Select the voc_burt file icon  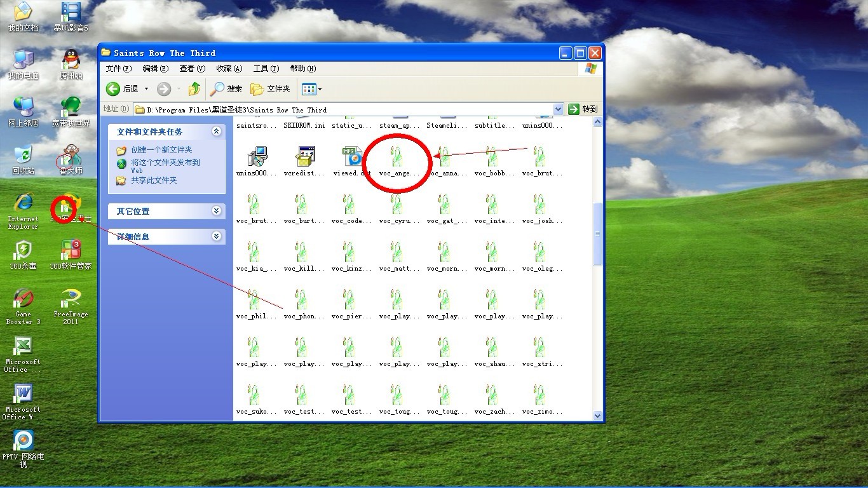(x=301, y=203)
